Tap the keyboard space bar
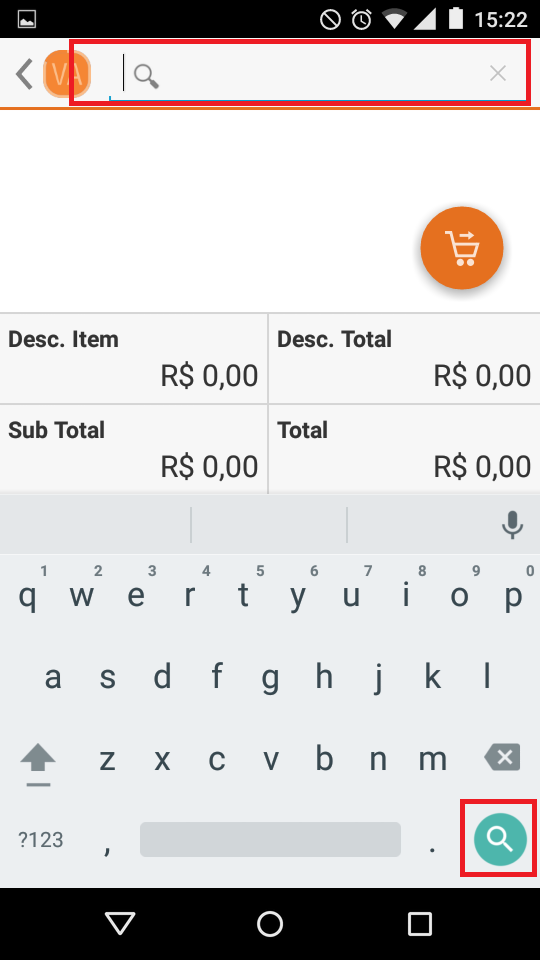The width and height of the screenshot is (540, 960). click(x=270, y=839)
